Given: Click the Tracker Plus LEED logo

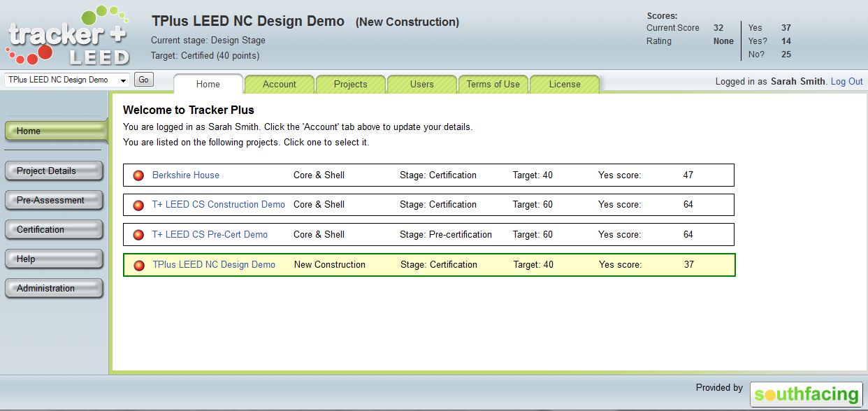Looking at the screenshot, I should 68,36.
